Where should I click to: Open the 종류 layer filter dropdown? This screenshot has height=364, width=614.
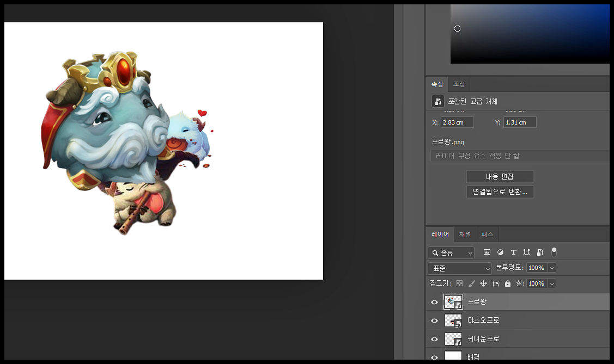tap(451, 252)
